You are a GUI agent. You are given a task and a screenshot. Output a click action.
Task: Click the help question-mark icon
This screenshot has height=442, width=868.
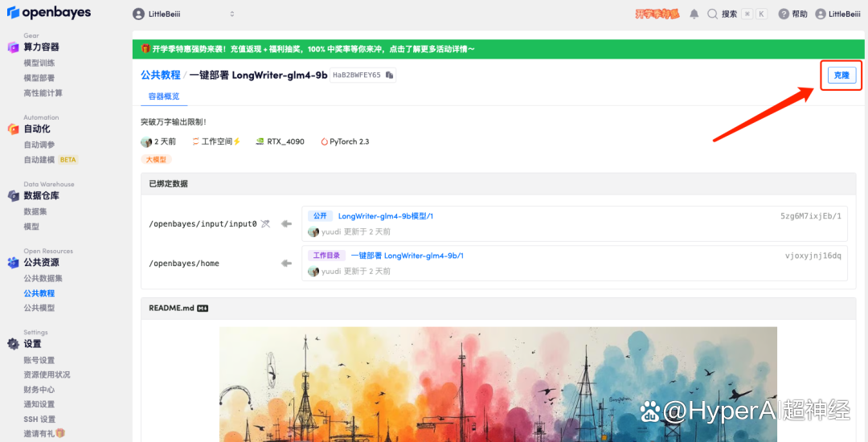784,14
